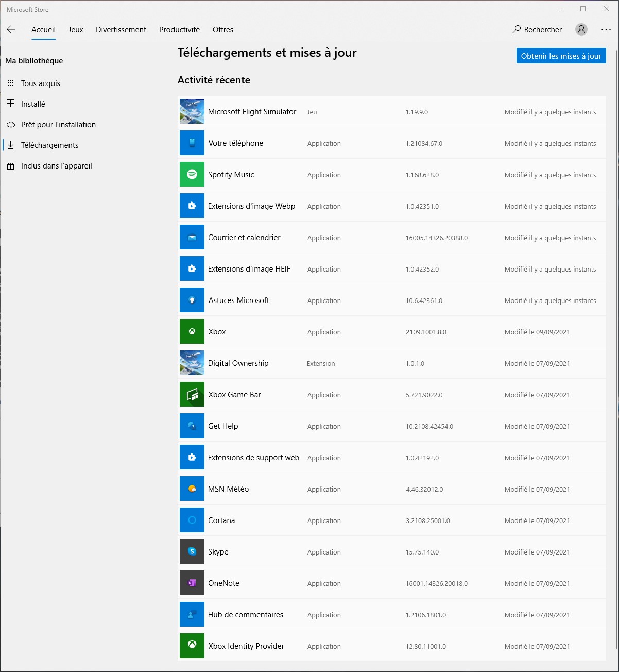Viewport: 619px width, 672px height.
Task: Maximize the Microsoft Store window
Action: click(583, 9)
